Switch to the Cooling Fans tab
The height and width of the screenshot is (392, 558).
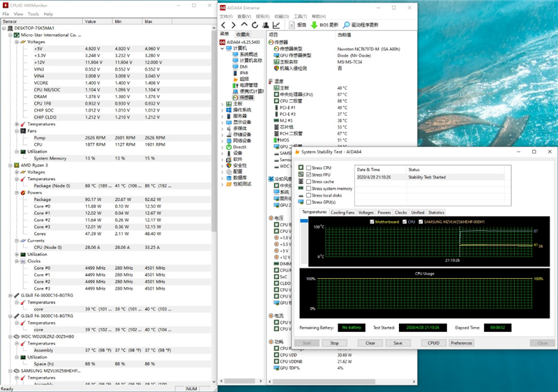(x=342, y=212)
